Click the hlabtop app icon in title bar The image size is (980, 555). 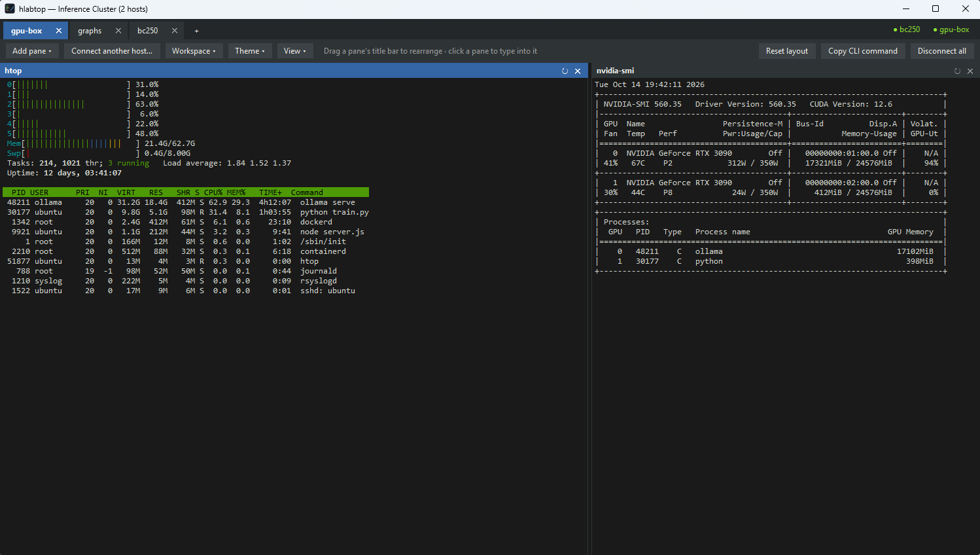click(10, 9)
